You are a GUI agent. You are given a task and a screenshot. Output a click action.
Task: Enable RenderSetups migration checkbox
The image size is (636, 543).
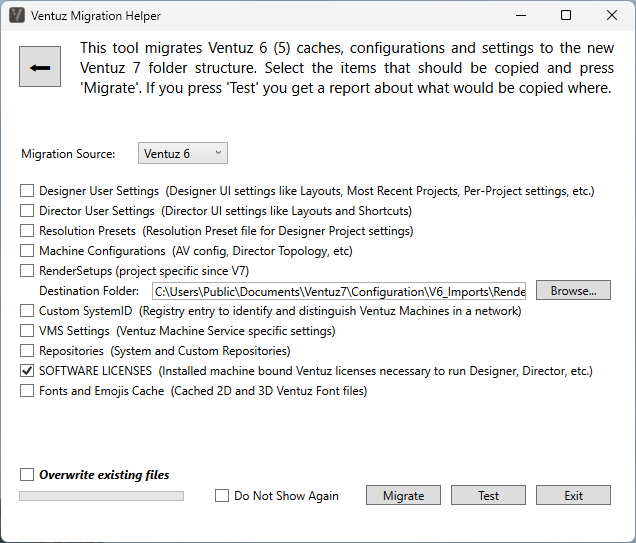pyautogui.click(x=27, y=271)
